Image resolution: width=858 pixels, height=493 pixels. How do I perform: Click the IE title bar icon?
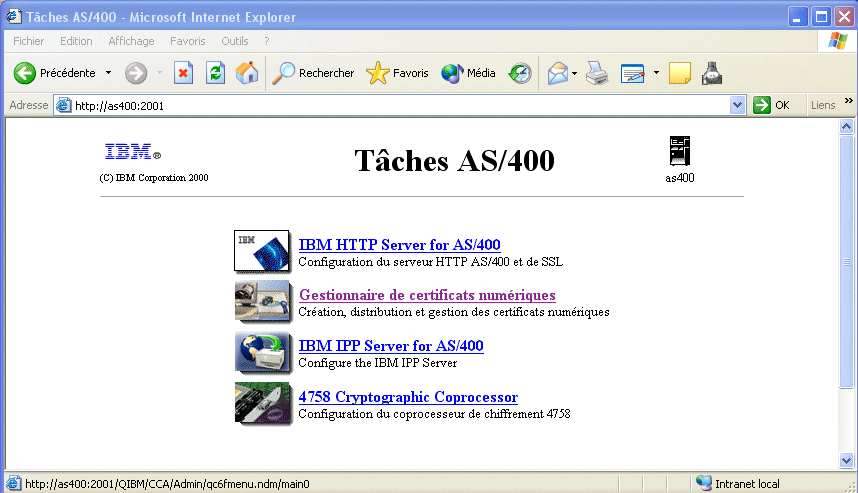coord(14,16)
